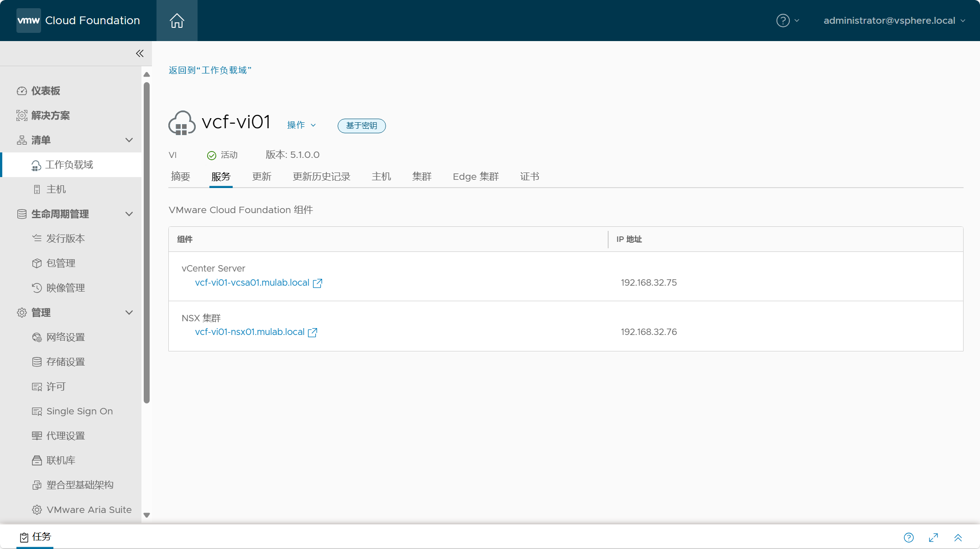Screen dimensions: 980x549
Task: Collapse the 管理 section chevron
Action: [x=129, y=313]
